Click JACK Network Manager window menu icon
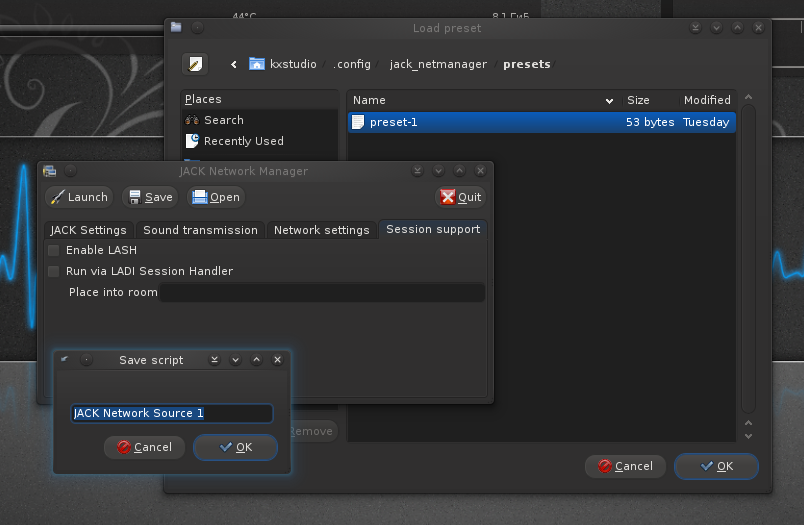 click(x=50, y=171)
